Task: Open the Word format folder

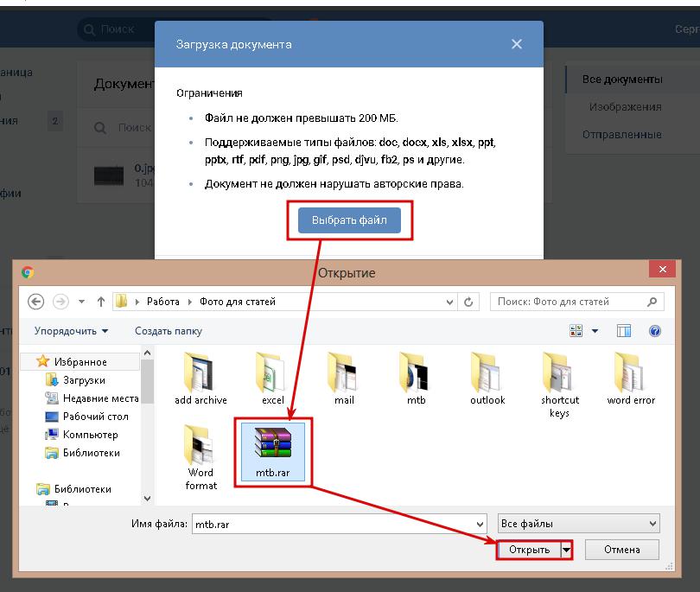Action: coord(200,458)
